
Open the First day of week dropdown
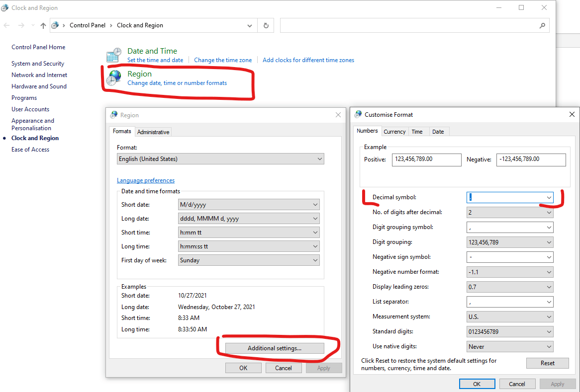(x=314, y=260)
